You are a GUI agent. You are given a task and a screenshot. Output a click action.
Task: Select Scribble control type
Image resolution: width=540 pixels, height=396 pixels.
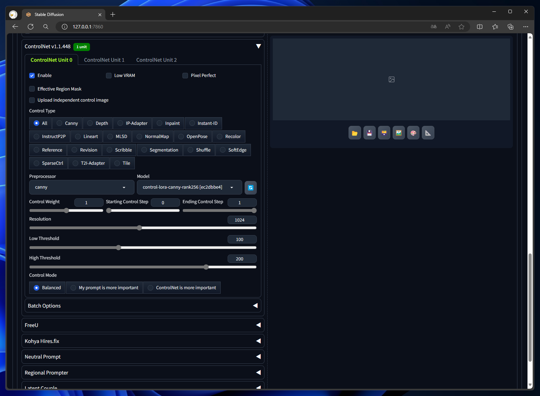point(119,150)
